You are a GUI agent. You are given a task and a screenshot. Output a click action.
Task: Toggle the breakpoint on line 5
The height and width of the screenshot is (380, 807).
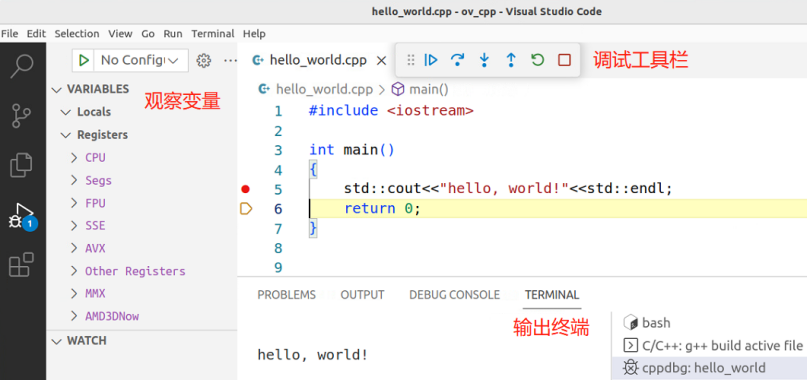(245, 189)
